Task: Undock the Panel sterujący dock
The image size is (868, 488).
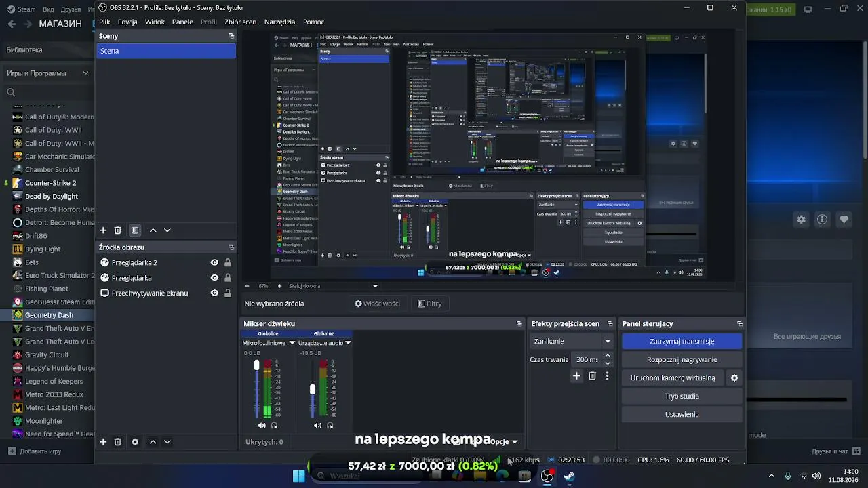Action: coord(740,324)
